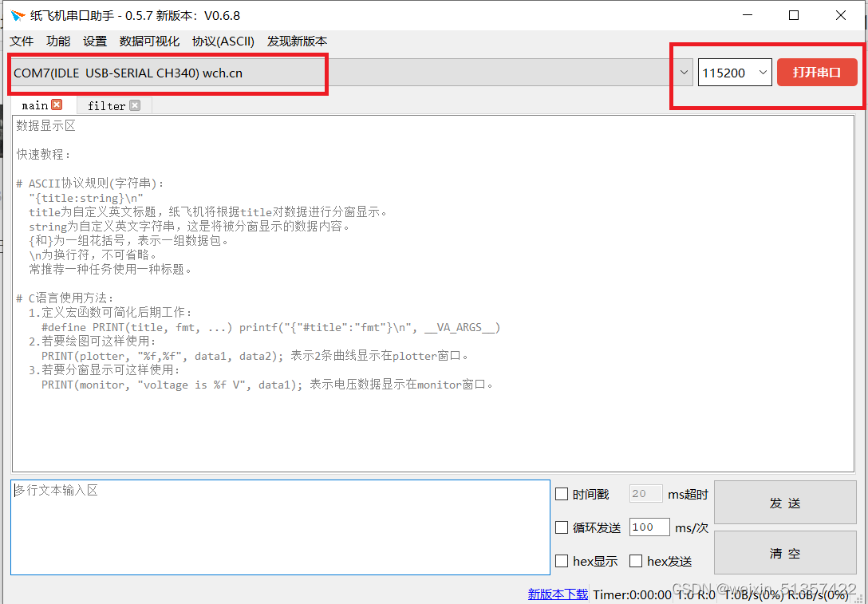The width and height of the screenshot is (868, 604).
Task: Open the COM7 serial port selection dropdown
Action: click(x=683, y=72)
